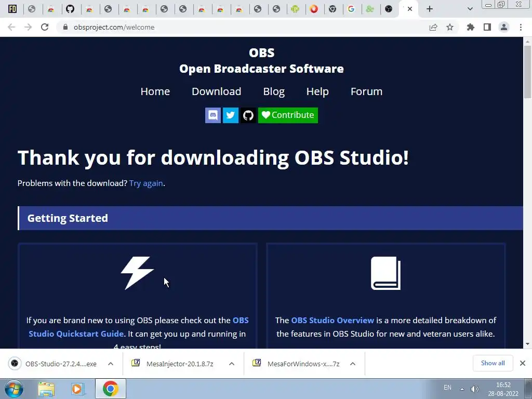Go forward to the next page
This screenshot has width=532, height=399.
coord(28,27)
